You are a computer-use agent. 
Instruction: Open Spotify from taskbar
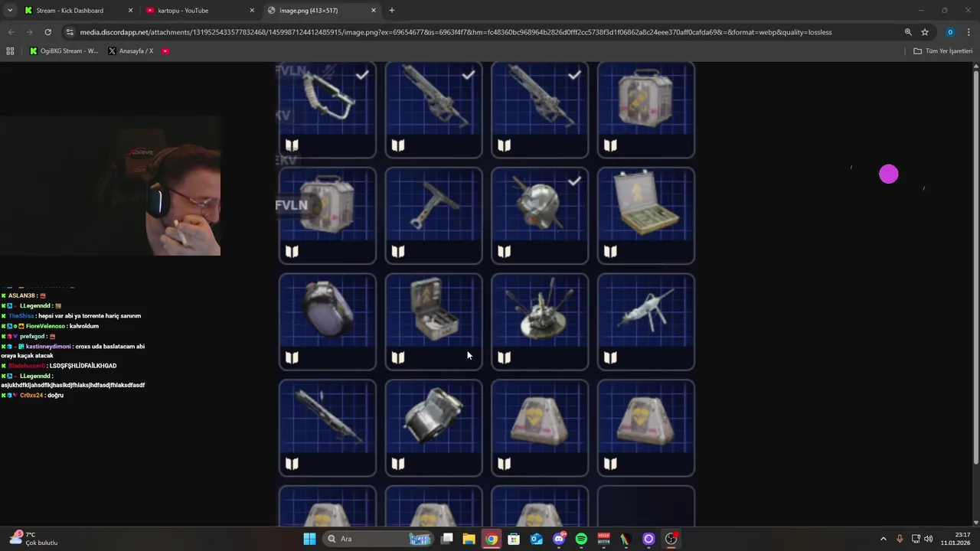pos(581,539)
